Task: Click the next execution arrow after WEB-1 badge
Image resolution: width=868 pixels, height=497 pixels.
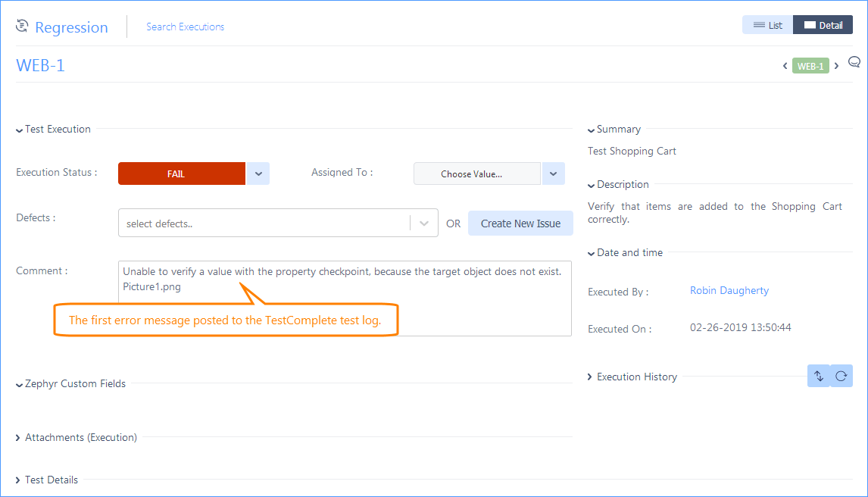Action: tap(836, 66)
